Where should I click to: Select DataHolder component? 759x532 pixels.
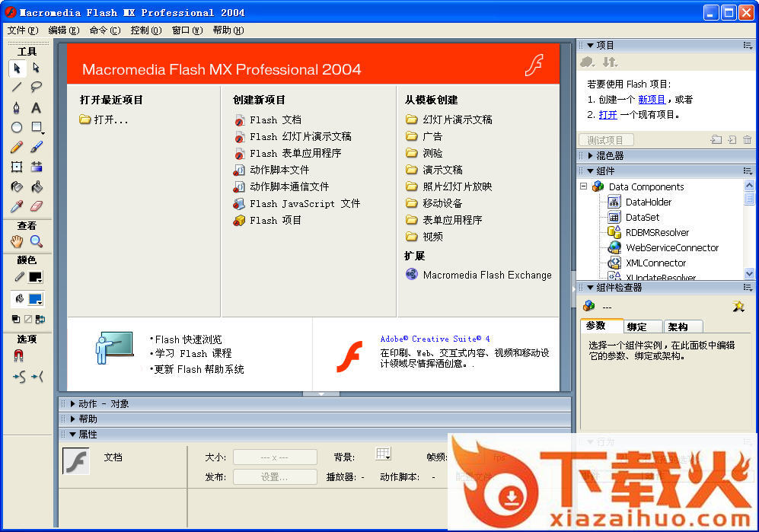pyautogui.click(x=640, y=202)
